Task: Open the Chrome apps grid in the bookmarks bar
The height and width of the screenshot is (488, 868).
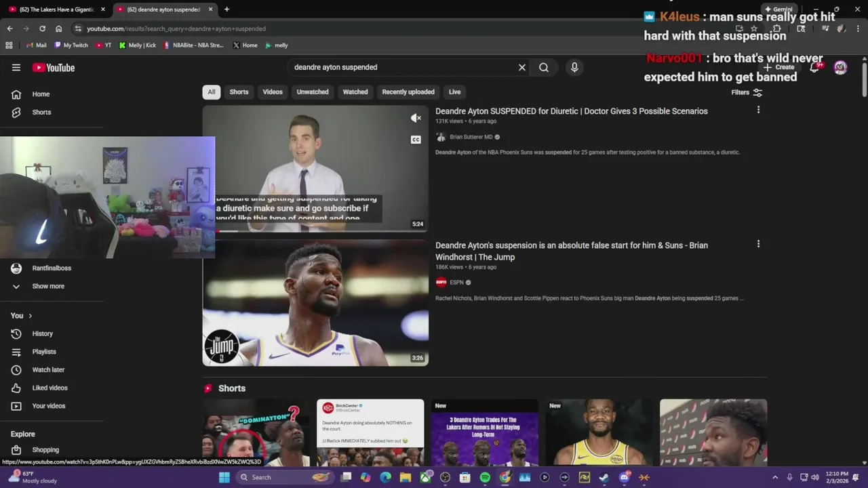Action: 9,45
